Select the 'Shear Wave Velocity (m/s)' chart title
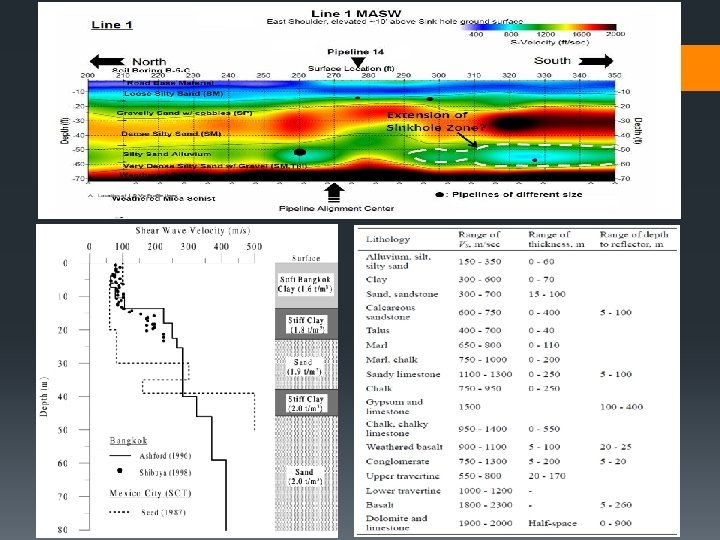720x540 pixels. 193,231
